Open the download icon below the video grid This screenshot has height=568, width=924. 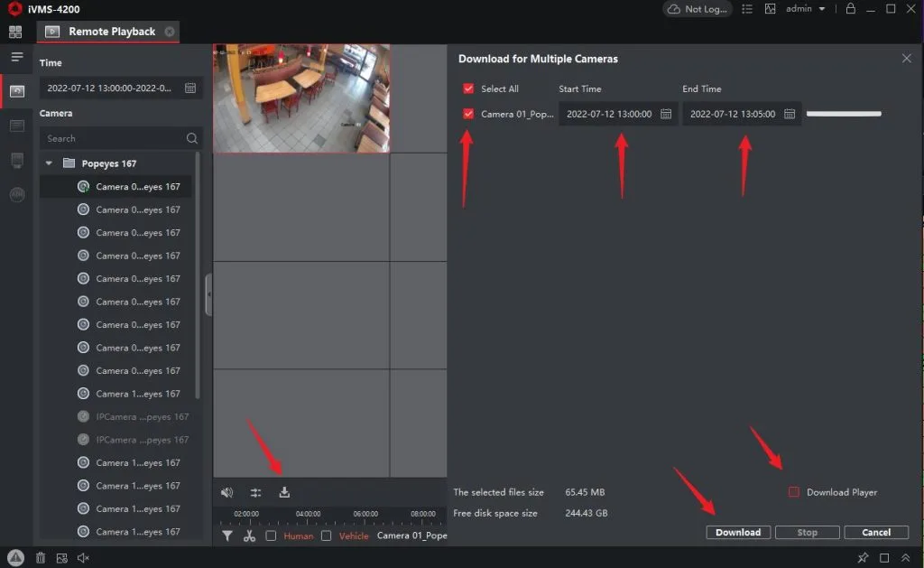click(284, 492)
